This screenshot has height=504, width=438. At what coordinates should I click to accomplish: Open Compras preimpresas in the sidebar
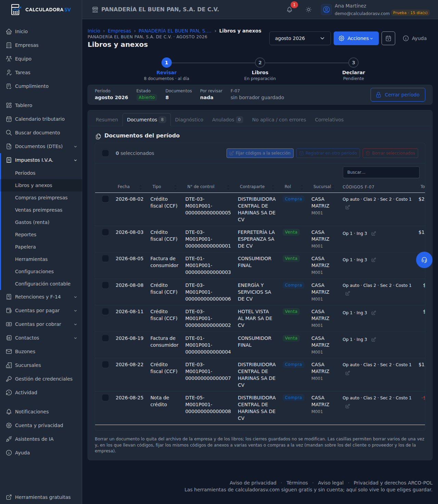[x=41, y=198]
